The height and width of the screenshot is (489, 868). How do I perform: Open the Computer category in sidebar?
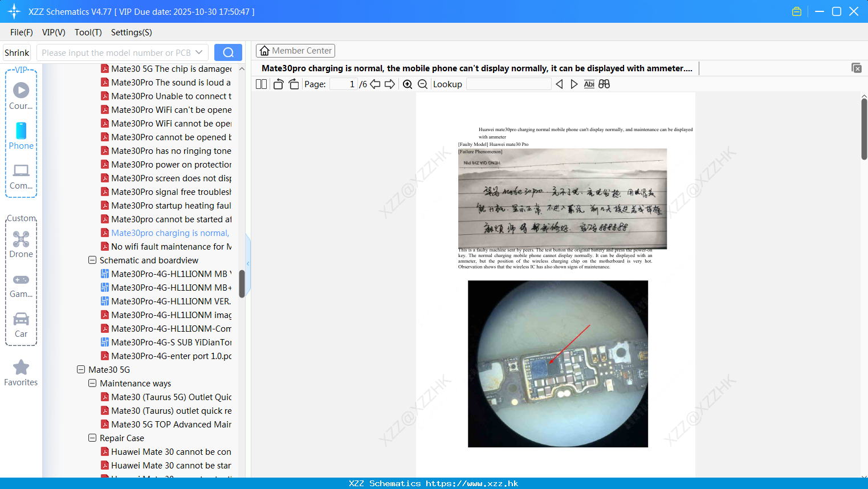click(21, 176)
